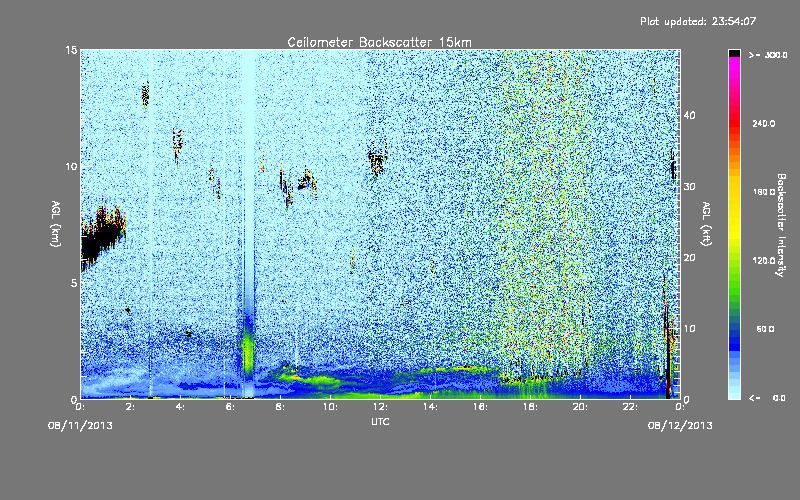Click the lightest cyan bottom colorbar segment

734,395
